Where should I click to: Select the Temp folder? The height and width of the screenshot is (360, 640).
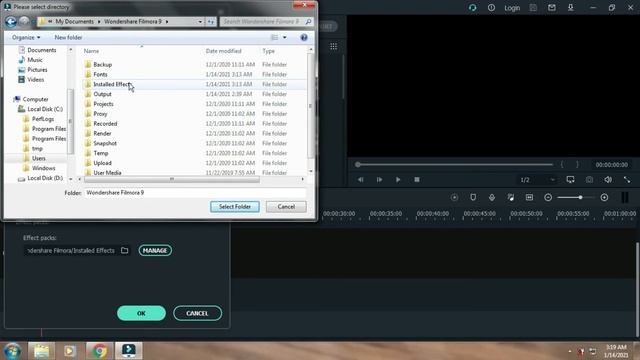[x=100, y=153]
